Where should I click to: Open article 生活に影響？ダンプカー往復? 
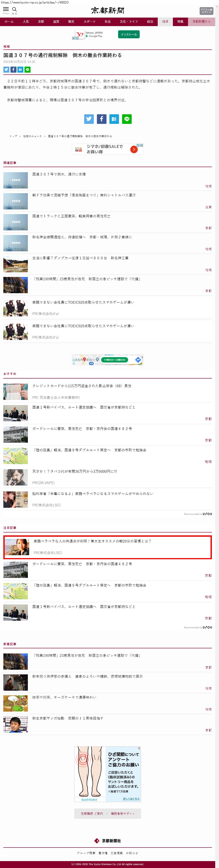pyautogui.click(x=80, y=258)
